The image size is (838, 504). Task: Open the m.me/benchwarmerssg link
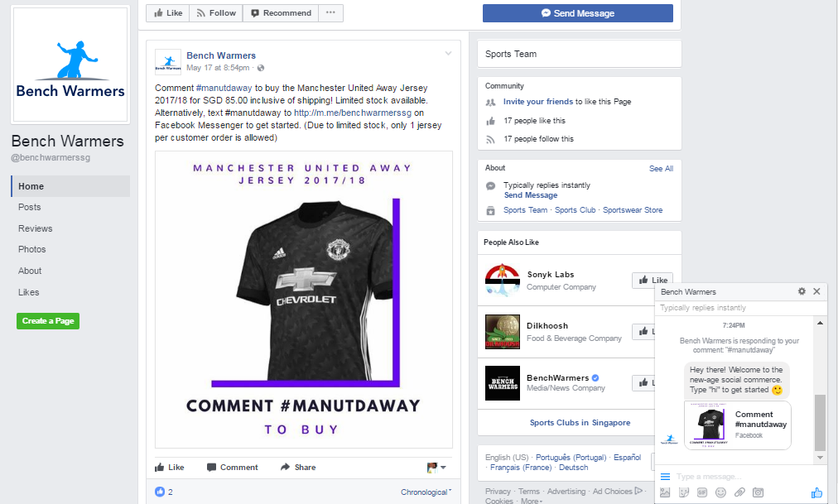(353, 113)
